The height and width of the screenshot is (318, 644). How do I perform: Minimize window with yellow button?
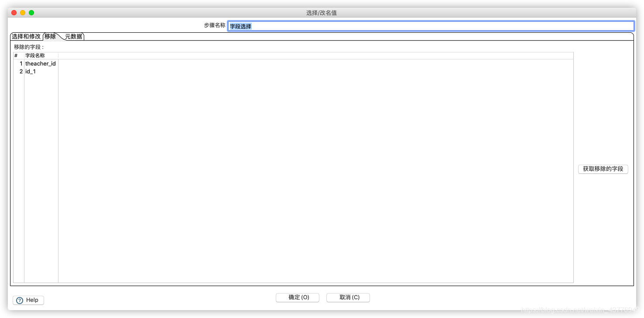(x=23, y=13)
